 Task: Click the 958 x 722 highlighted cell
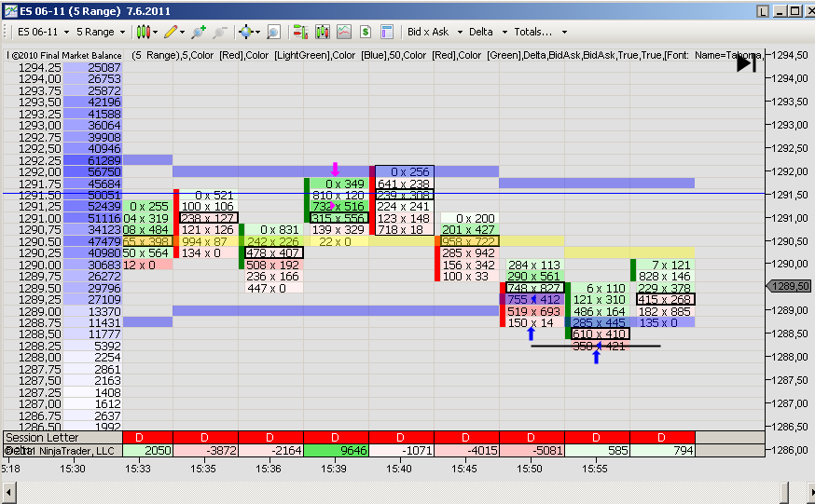pyautogui.click(x=470, y=241)
